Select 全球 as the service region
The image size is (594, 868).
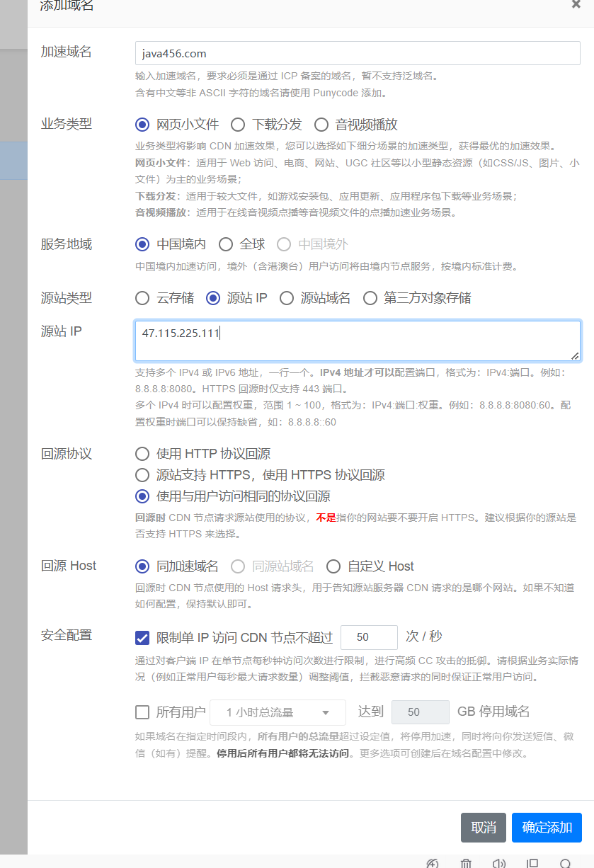(x=225, y=244)
